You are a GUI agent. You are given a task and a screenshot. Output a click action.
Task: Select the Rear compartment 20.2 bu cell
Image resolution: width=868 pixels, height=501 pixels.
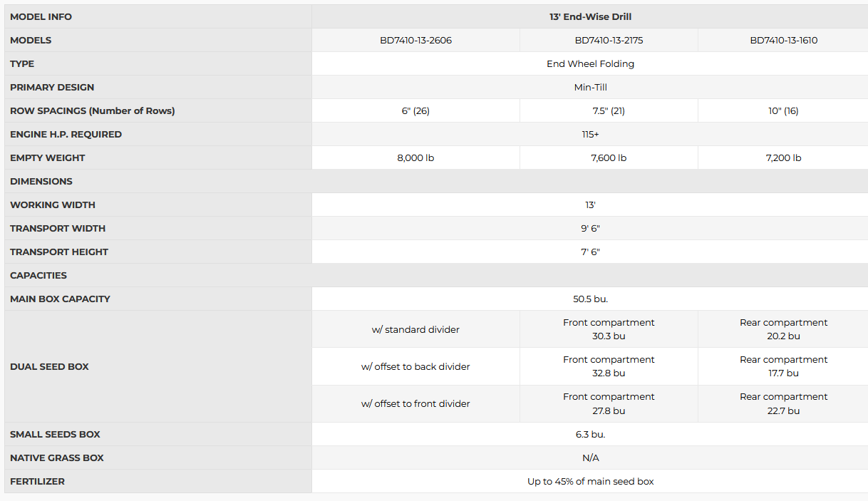click(x=783, y=329)
